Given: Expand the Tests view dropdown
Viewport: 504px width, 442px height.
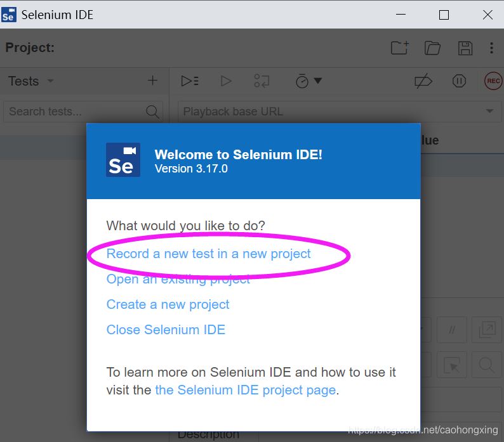Looking at the screenshot, I should (x=51, y=81).
